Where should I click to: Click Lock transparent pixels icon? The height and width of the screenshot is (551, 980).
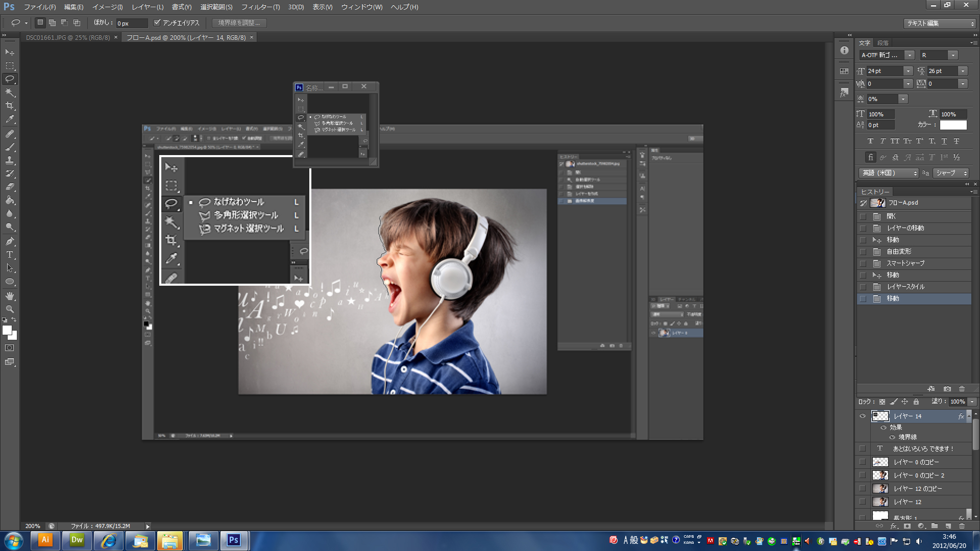[882, 402]
